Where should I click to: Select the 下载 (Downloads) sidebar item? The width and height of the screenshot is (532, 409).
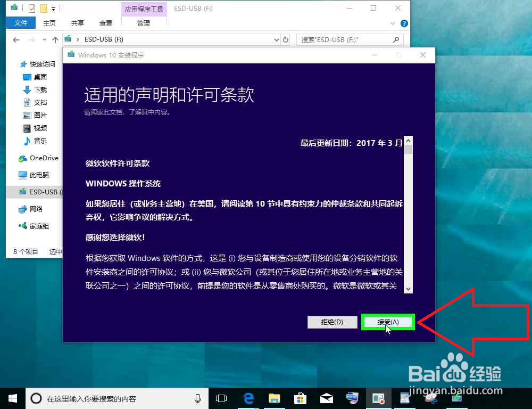(x=35, y=89)
